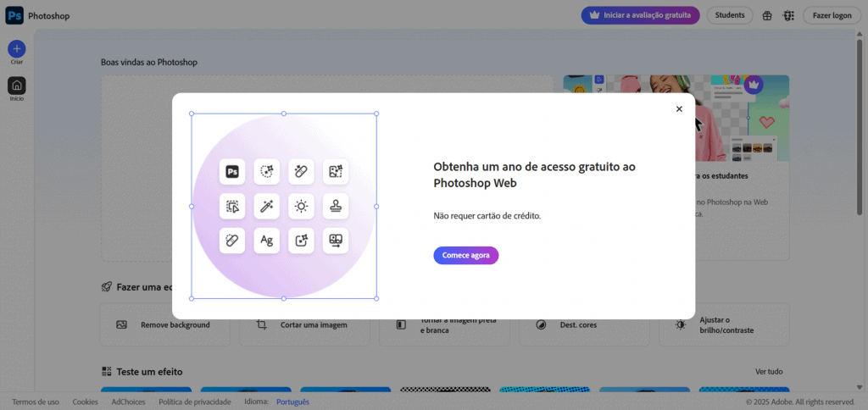Image resolution: width=868 pixels, height=410 pixels.
Task: Click '© 2025 Adobe. All rights reserved.' text
Action: [800, 402]
